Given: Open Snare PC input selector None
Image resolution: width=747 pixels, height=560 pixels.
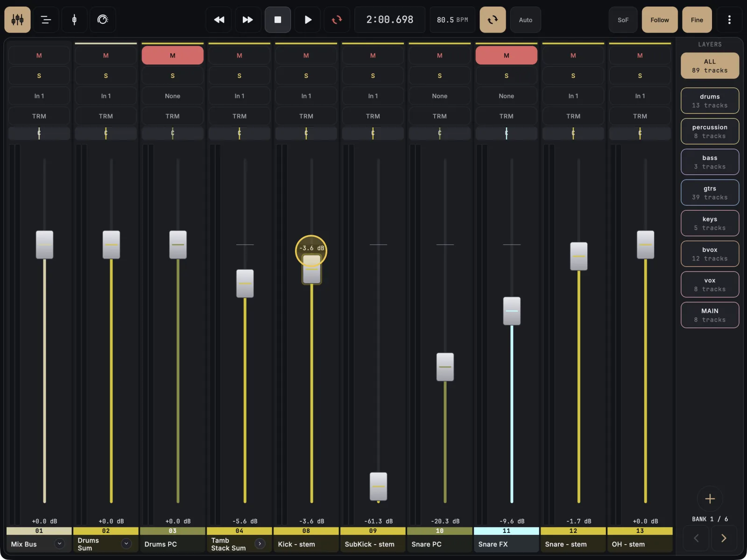Looking at the screenshot, I should point(440,96).
